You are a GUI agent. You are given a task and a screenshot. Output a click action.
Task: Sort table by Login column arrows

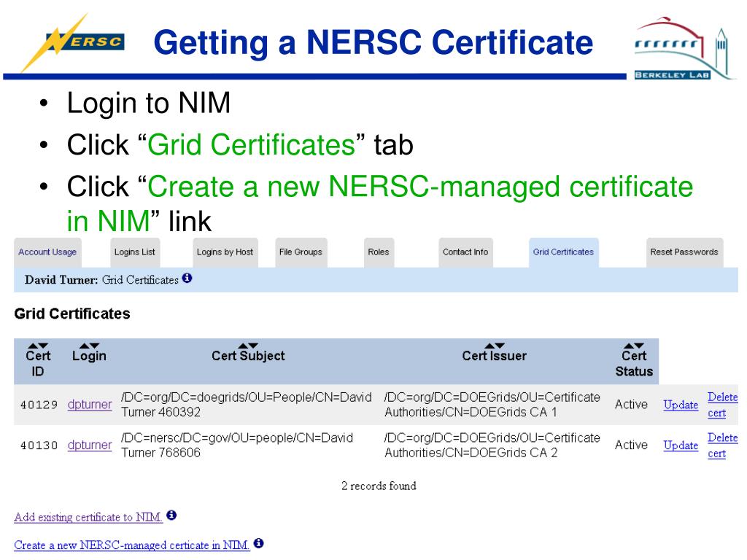coord(89,346)
